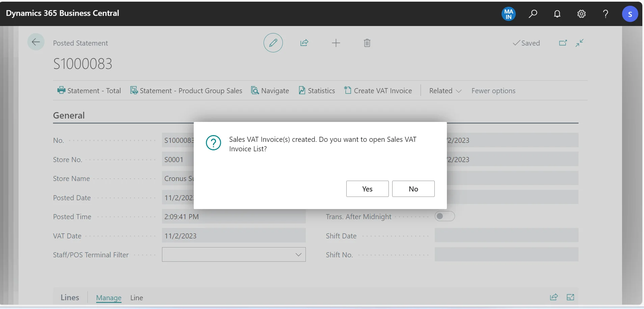Open notifications with the bell icon
Image resolution: width=644 pixels, height=309 pixels.
click(x=557, y=14)
